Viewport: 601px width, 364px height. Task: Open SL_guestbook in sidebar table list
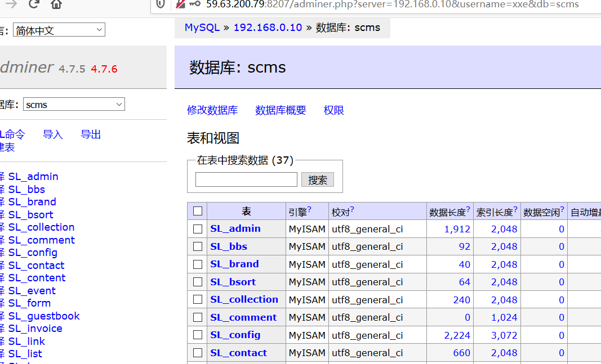pyautogui.click(x=44, y=316)
